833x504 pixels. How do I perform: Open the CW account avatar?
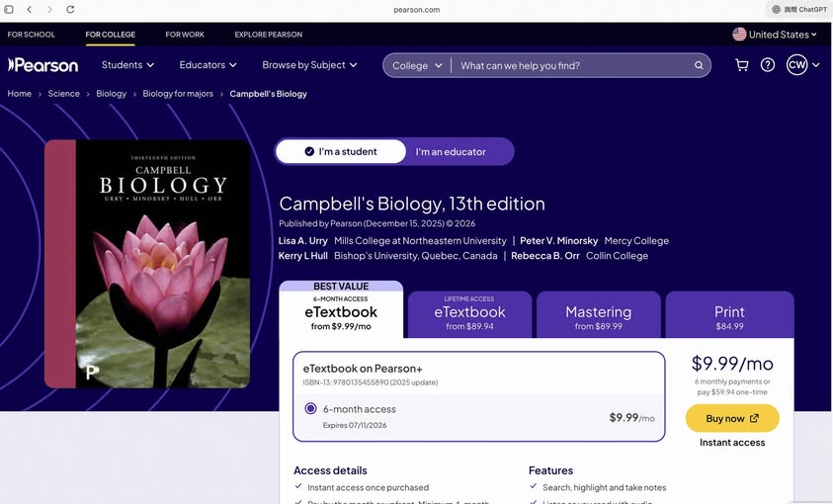pyautogui.click(x=796, y=65)
